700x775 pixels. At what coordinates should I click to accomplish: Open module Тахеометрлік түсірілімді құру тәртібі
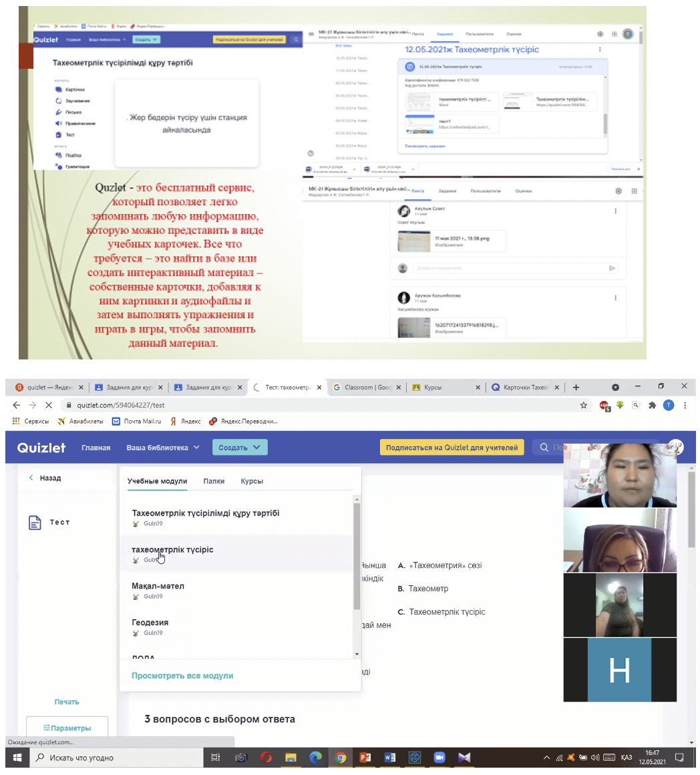236,517
